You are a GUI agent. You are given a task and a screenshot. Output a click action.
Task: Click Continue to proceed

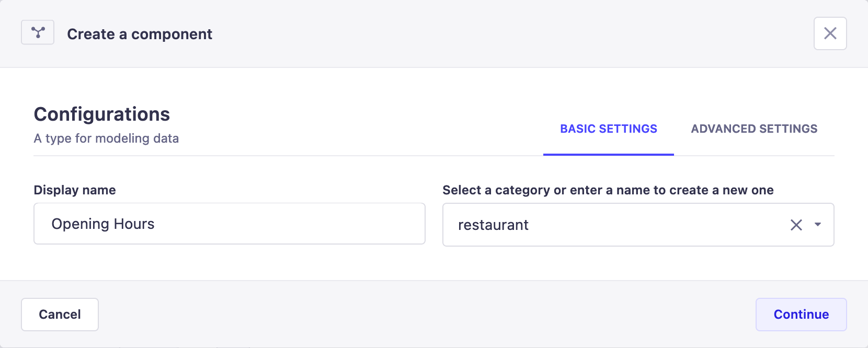tap(801, 315)
